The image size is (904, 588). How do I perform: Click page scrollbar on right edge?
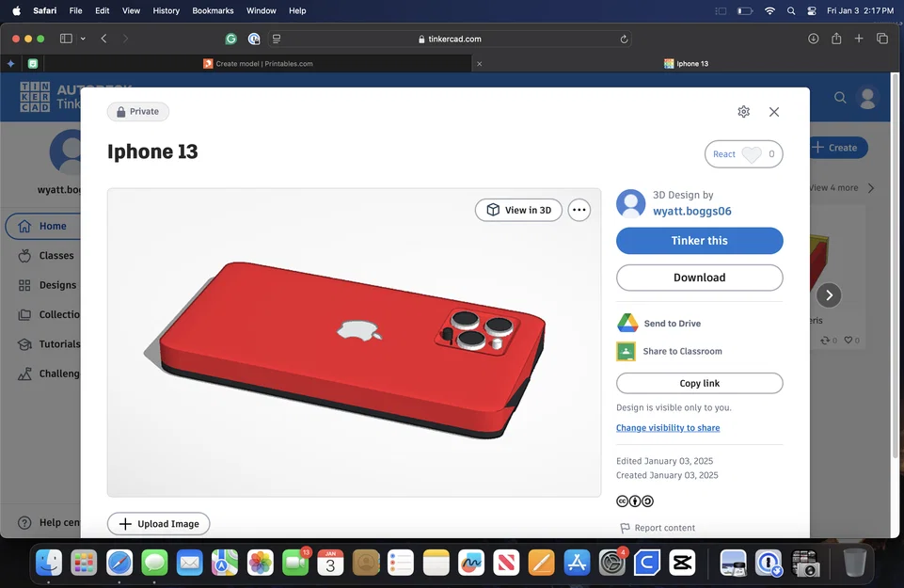tap(895, 265)
